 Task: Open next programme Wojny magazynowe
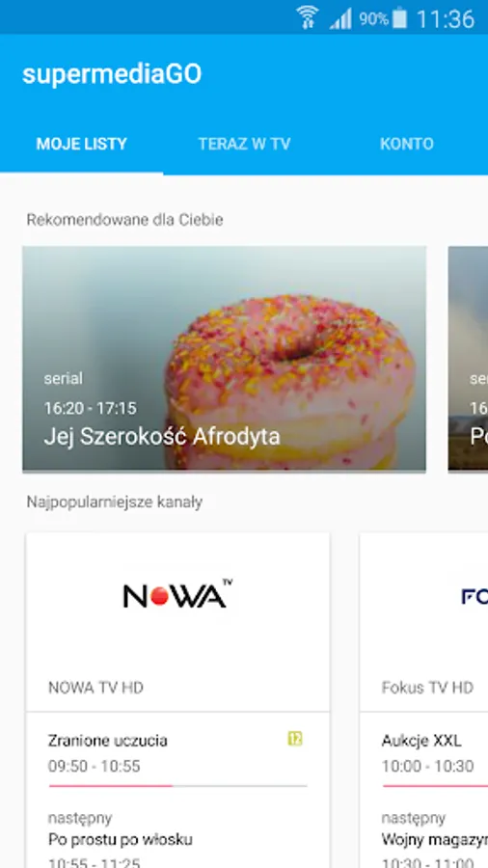pos(434,839)
